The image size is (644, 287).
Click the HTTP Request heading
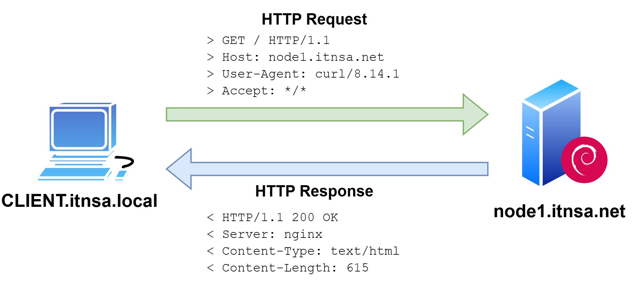click(x=314, y=19)
